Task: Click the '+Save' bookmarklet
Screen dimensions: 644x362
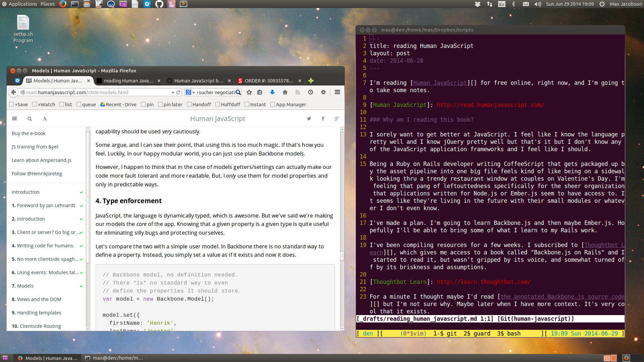Action: click(x=18, y=105)
